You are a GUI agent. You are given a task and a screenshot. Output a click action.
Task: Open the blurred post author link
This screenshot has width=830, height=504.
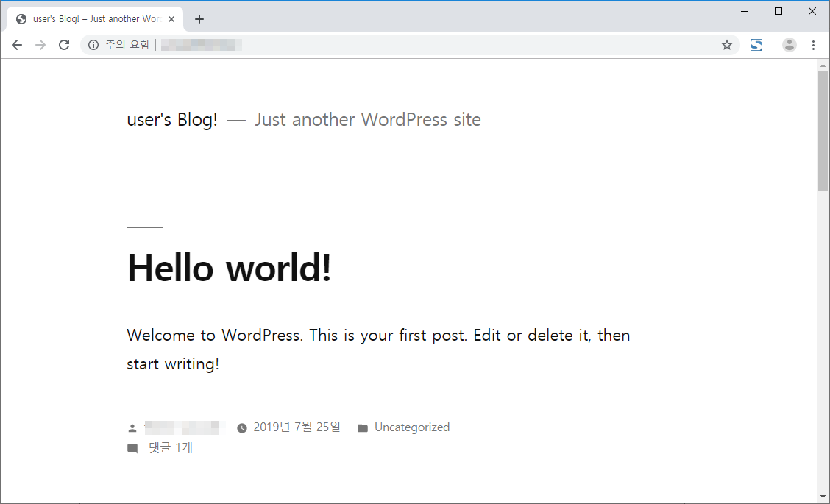pyautogui.click(x=185, y=427)
